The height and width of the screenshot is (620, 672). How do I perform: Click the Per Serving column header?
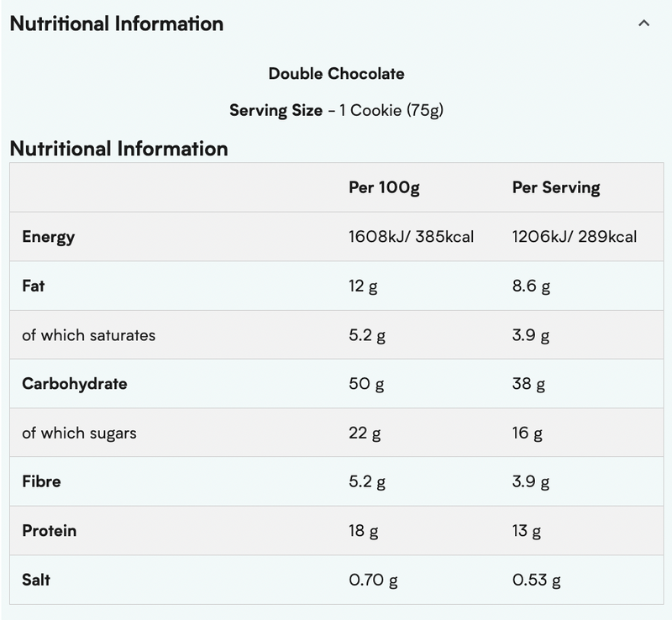pyautogui.click(x=555, y=187)
